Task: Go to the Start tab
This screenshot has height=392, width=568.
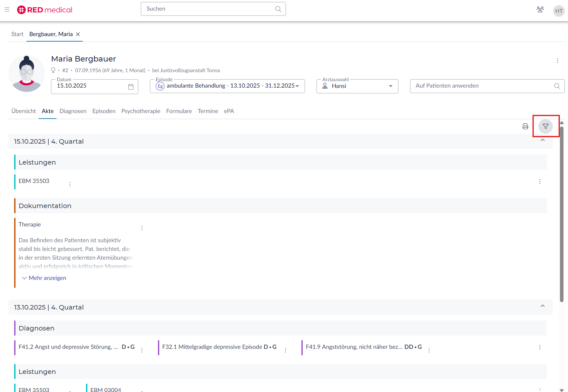Action: pyautogui.click(x=17, y=34)
